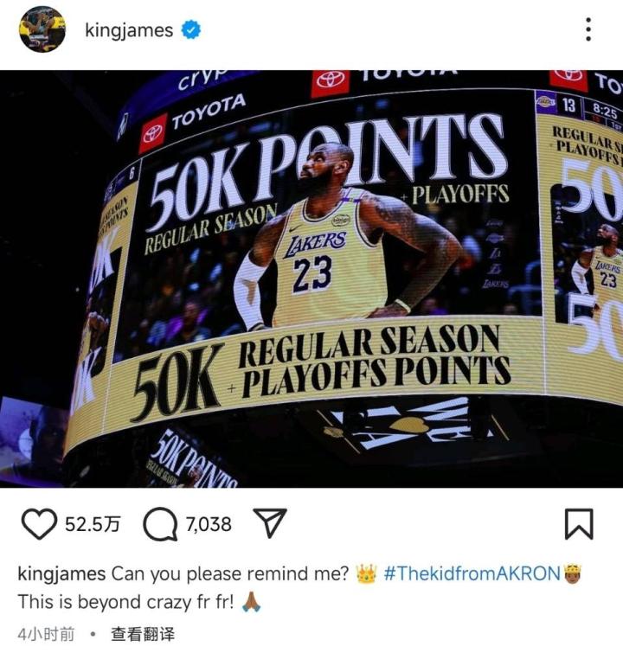
Task: Open kingjames profile picture
Action: [x=42, y=29]
